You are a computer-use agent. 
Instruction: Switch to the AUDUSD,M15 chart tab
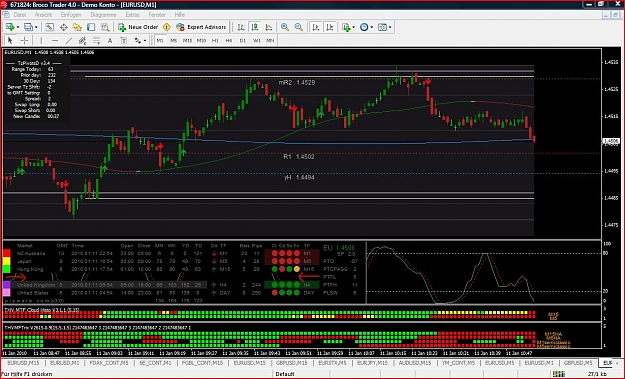(415, 363)
